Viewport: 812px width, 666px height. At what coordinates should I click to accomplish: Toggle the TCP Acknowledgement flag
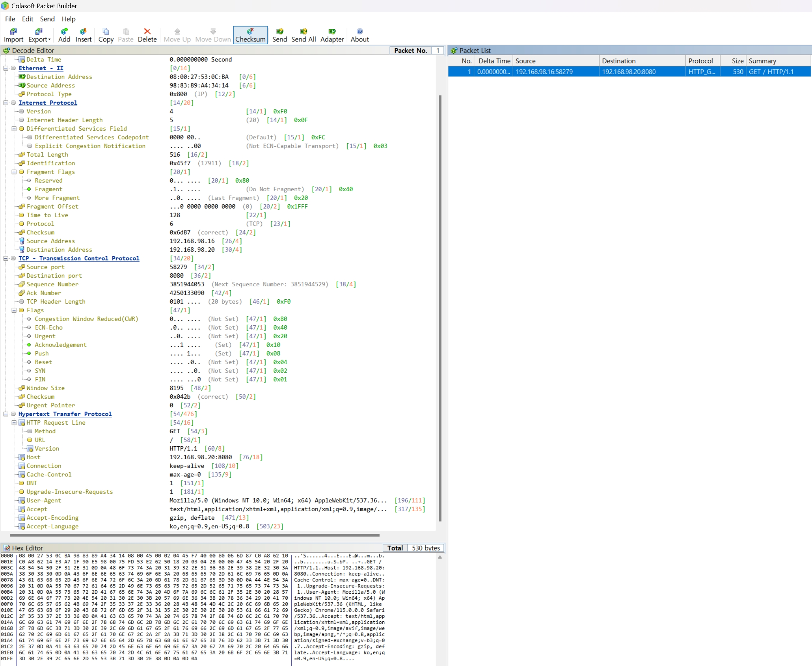[x=29, y=344]
